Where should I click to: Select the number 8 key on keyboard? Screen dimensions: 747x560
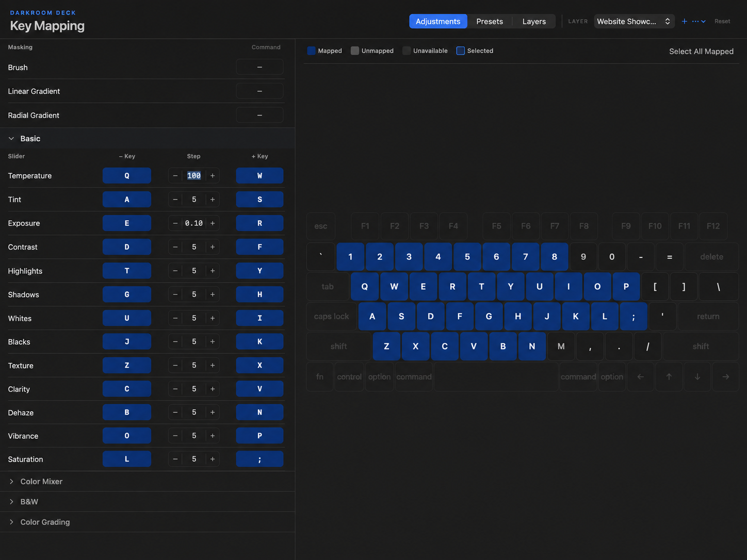555,257
